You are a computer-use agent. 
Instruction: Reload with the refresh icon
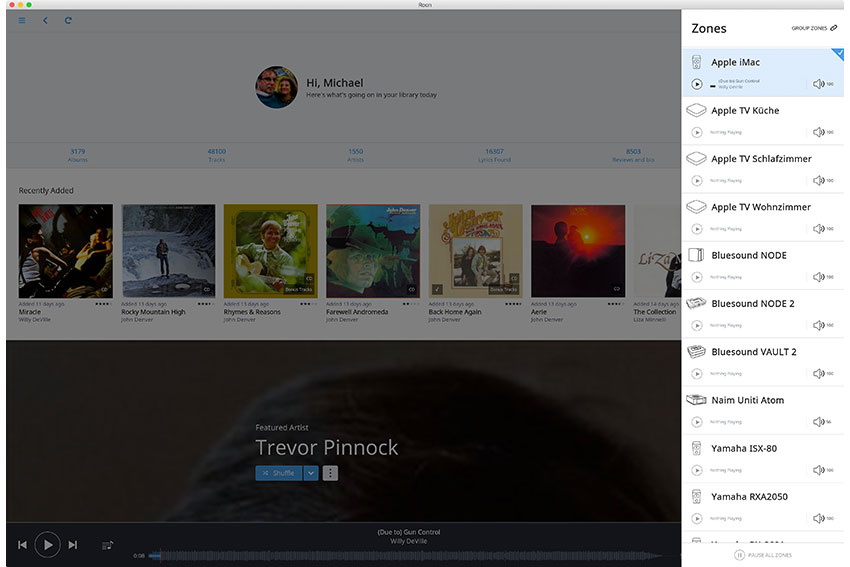pos(68,21)
